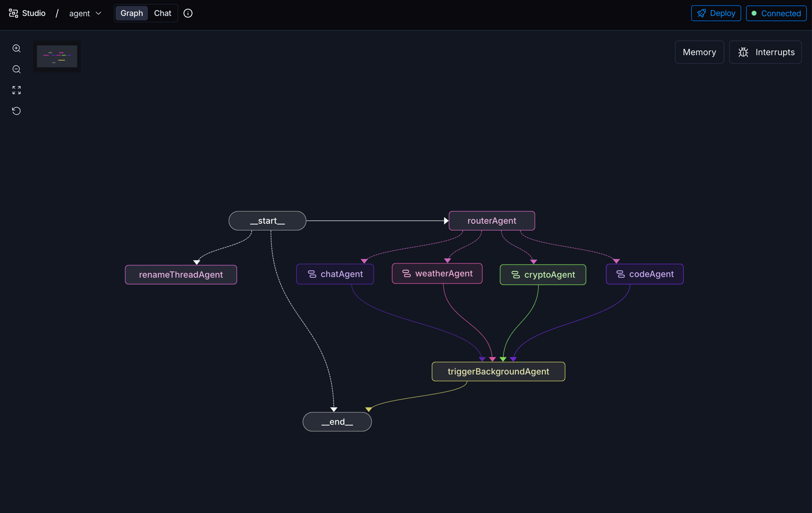Click the subgraph icon on codeAgent node
Screen dimensions: 812x513
[620, 274]
